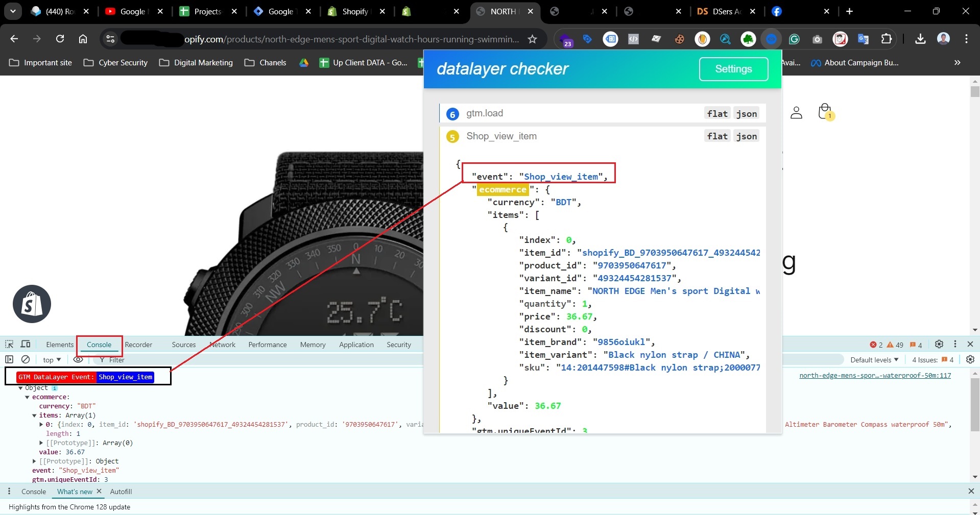Switch to the Sources tab
This screenshot has width=980, height=515.
click(184, 345)
